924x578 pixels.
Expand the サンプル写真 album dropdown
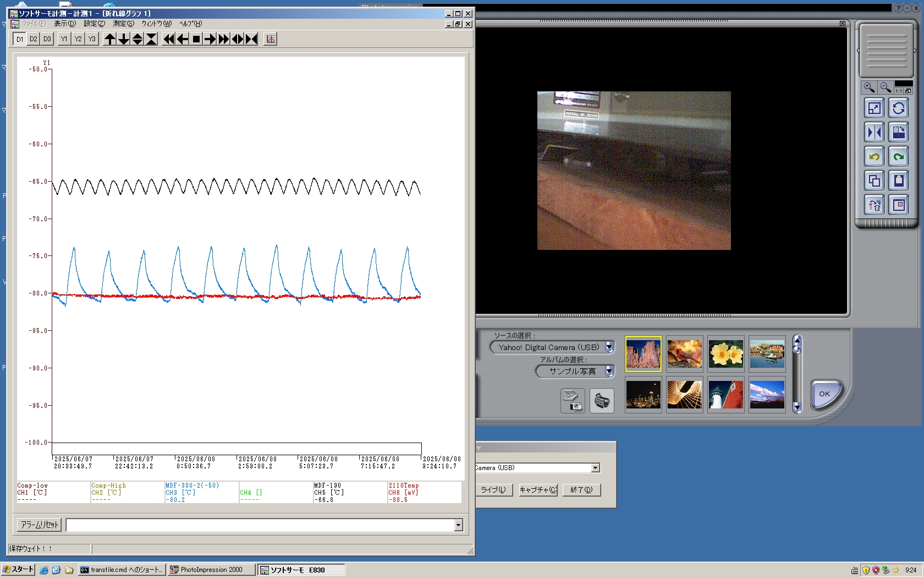(609, 371)
